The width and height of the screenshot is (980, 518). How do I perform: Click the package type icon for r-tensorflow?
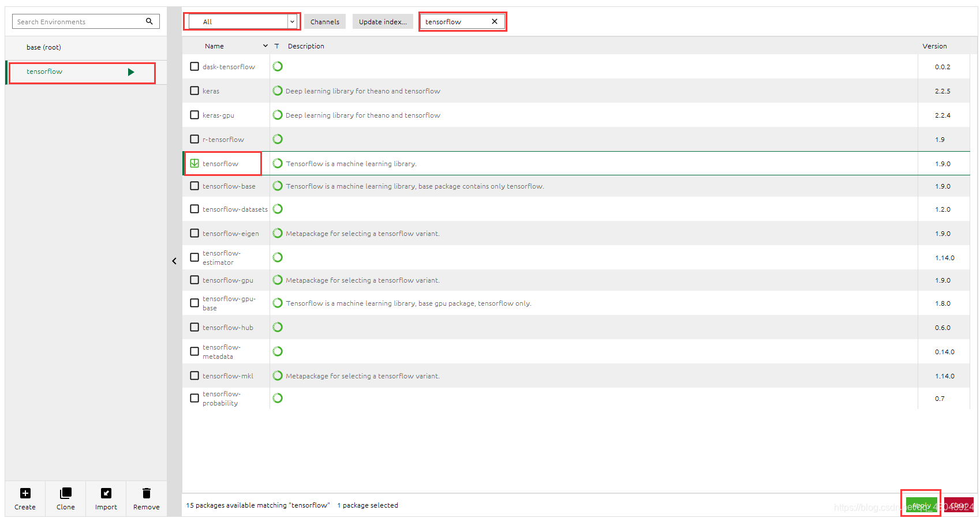(x=278, y=139)
